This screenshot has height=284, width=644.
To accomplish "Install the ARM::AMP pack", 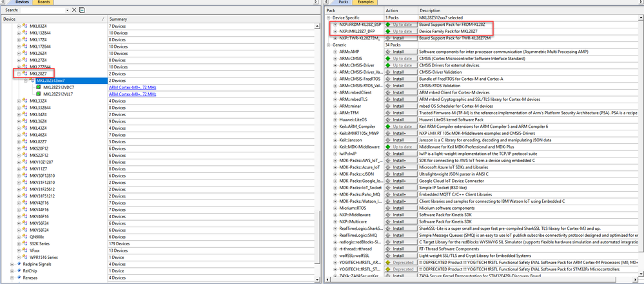I will [400, 52].
